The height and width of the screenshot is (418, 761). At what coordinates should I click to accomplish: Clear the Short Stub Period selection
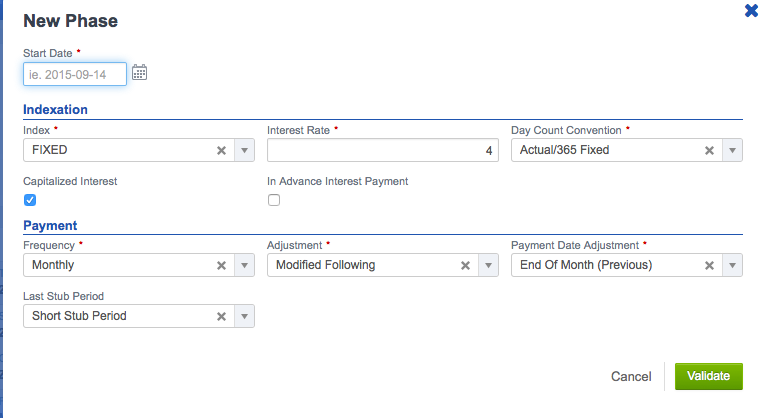(x=221, y=317)
